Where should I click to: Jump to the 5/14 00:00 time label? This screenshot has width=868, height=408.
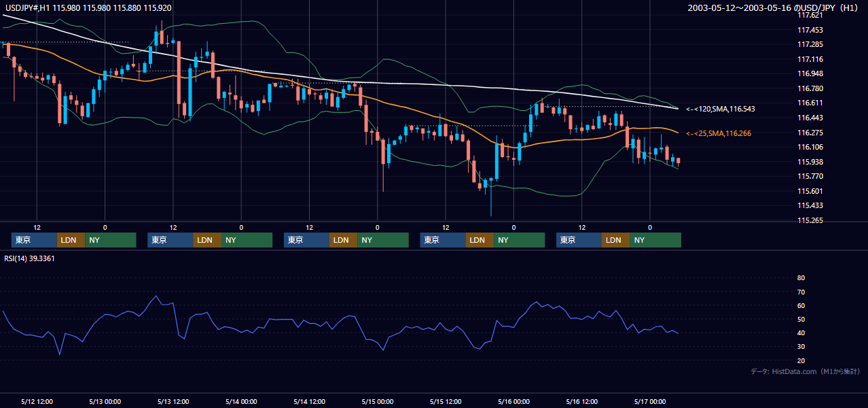[241, 402]
